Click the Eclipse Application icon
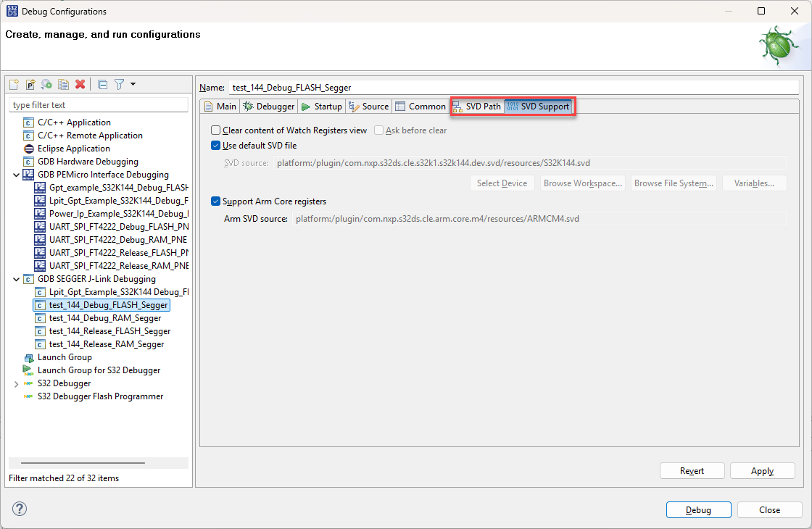 pos(29,149)
